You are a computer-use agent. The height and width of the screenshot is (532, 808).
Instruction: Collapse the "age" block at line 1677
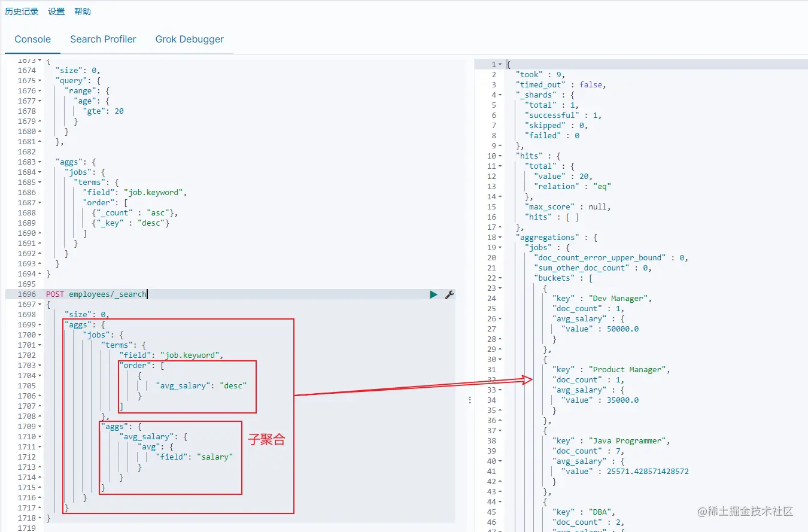pos(40,101)
